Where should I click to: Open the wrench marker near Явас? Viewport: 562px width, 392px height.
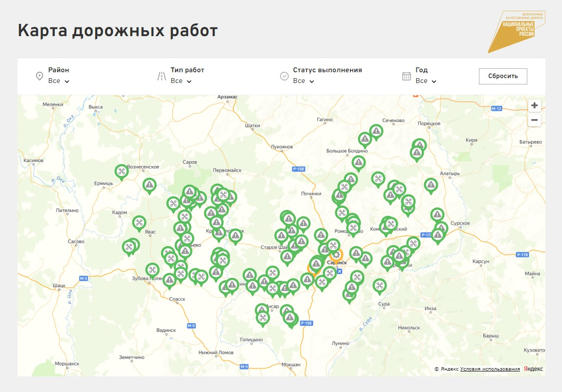(139, 223)
